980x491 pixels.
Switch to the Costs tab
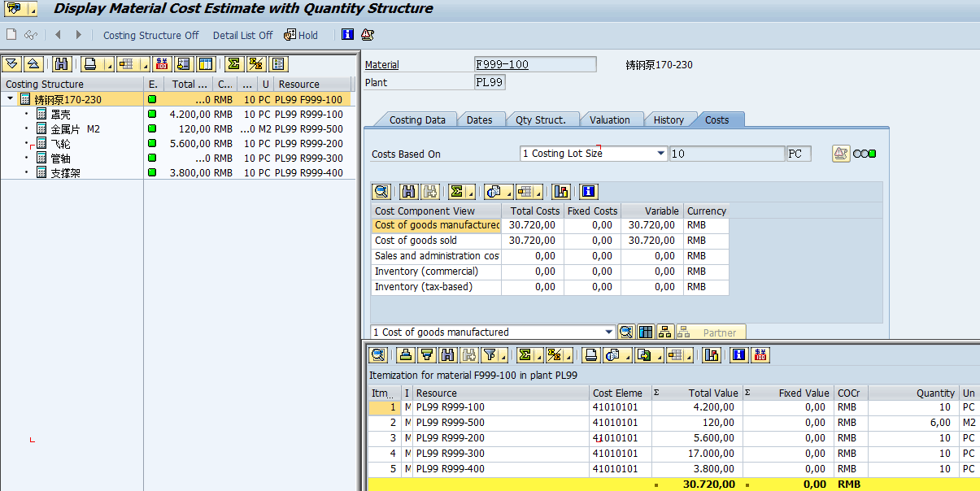pyautogui.click(x=717, y=119)
